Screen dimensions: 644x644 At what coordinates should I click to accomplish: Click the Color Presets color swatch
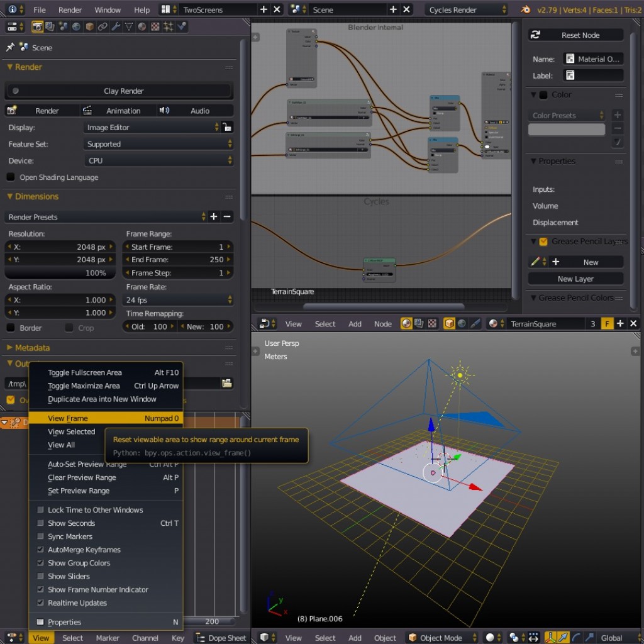point(566,130)
